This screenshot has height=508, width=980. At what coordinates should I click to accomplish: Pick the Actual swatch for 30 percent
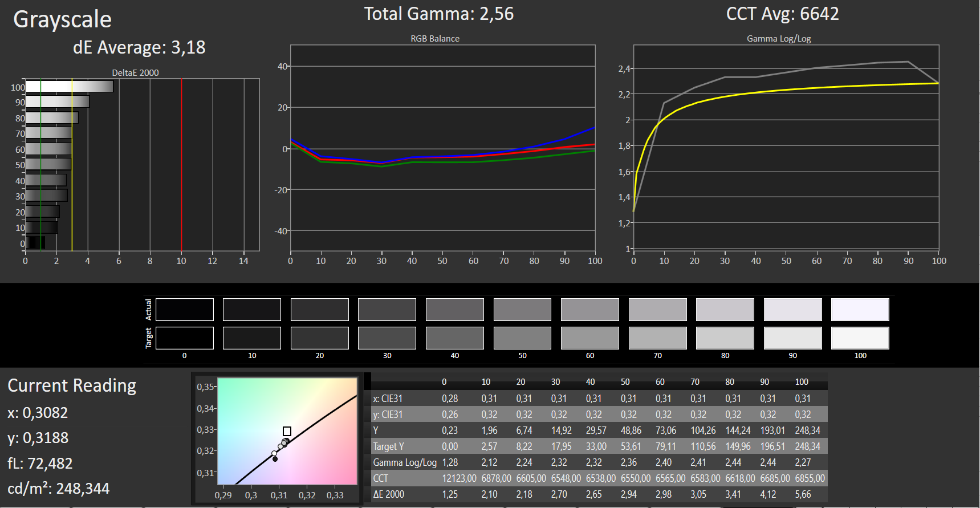point(387,310)
